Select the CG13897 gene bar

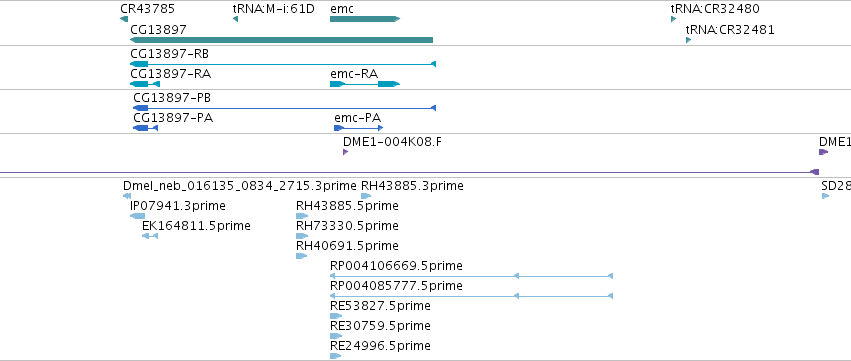click(281, 40)
